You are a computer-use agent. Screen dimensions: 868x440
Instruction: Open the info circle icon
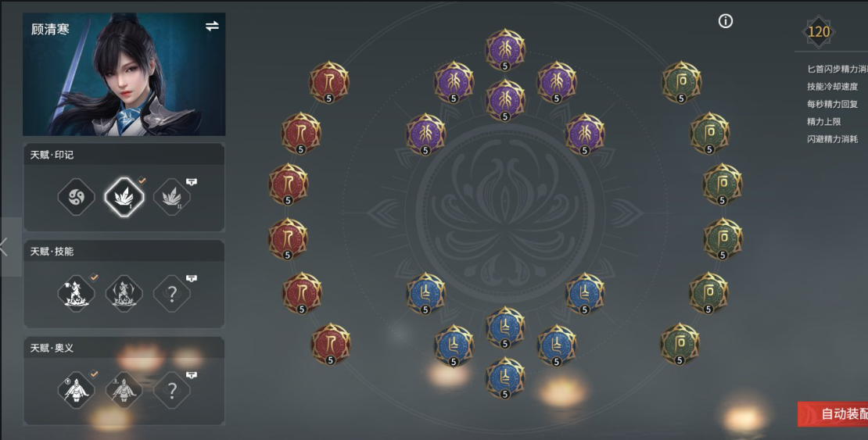[x=725, y=21]
